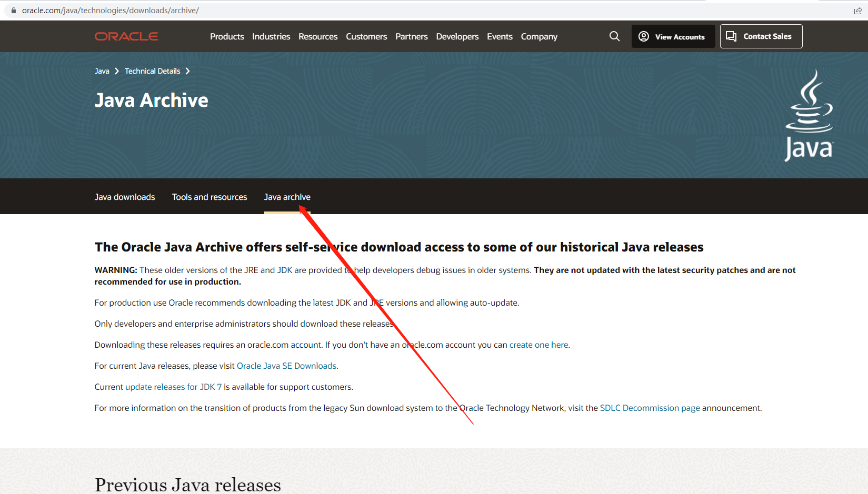The height and width of the screenshot is (494, 868).
Task: Open the Customers menu
Action: 366,36
